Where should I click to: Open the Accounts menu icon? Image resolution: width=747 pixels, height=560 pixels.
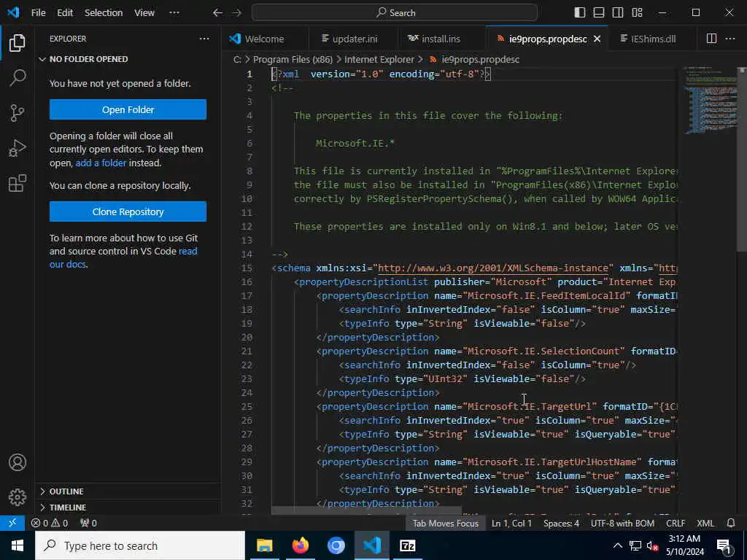18,462
